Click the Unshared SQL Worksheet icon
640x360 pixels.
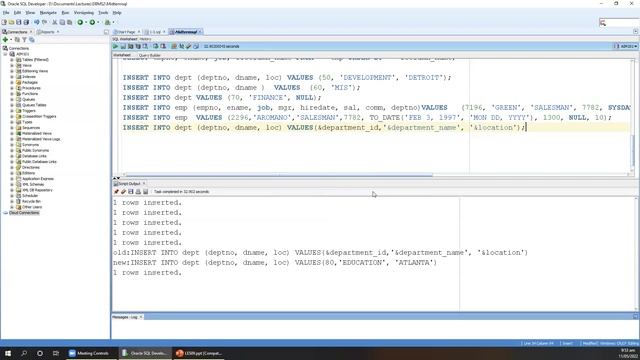pos(174,47)
